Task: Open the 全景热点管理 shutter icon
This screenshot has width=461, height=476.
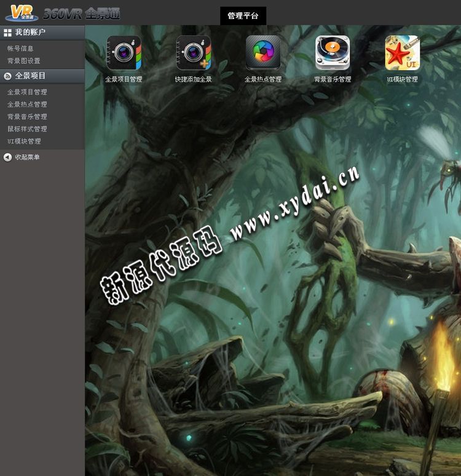Action: pos(263,53)
